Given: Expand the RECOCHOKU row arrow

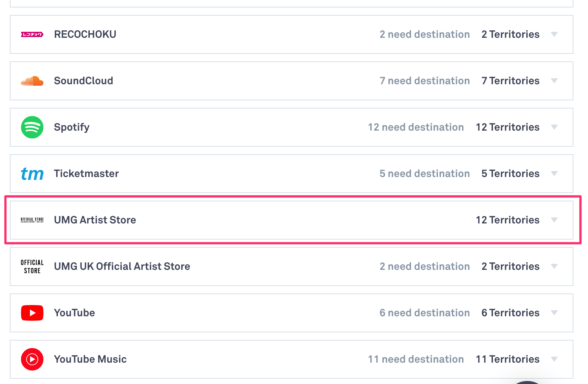Looking at the screenshot, I should (x=555, y=34).
